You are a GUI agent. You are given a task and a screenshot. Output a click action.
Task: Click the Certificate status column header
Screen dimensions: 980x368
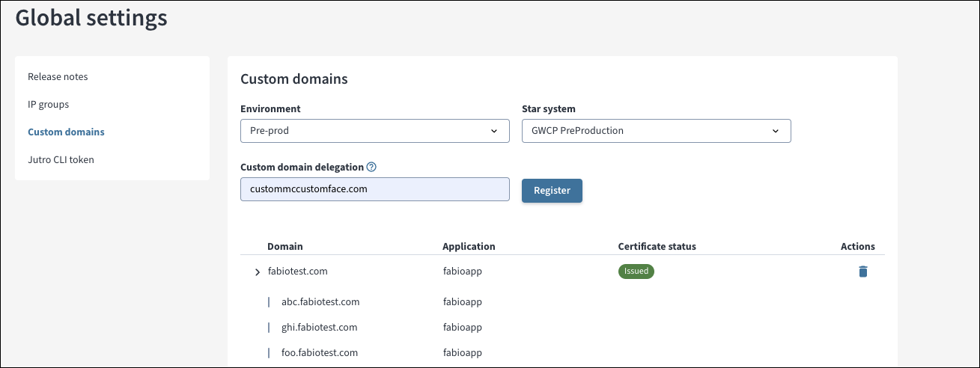[x=657, y=246]
